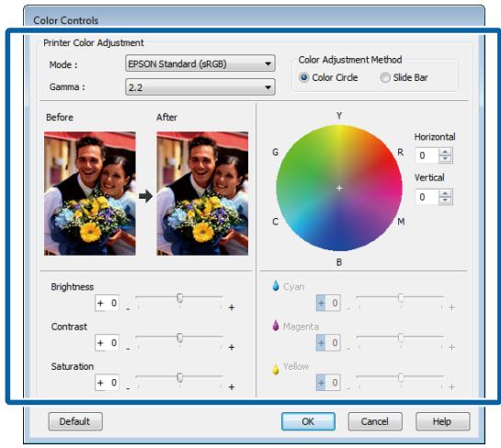
Task: Click the Yellow value field
Action: (328, 383)
